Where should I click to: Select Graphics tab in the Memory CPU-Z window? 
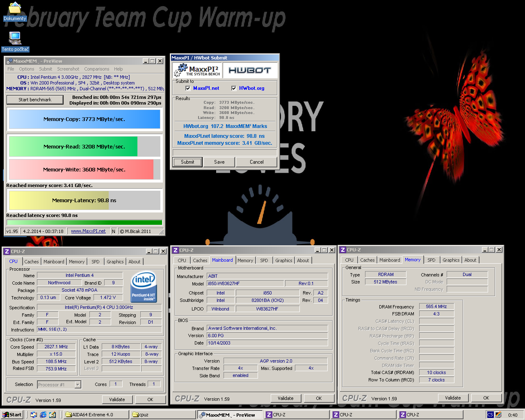(451, 260)
